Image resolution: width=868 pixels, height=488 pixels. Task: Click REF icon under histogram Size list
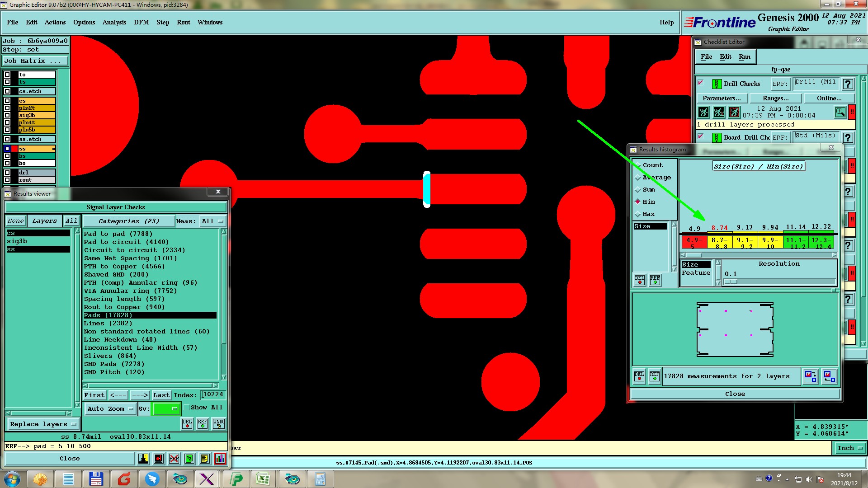655,280
